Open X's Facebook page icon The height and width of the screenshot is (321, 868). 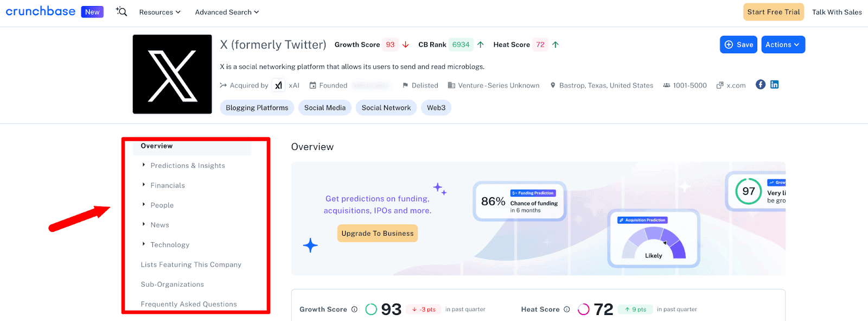pos(761,85)
